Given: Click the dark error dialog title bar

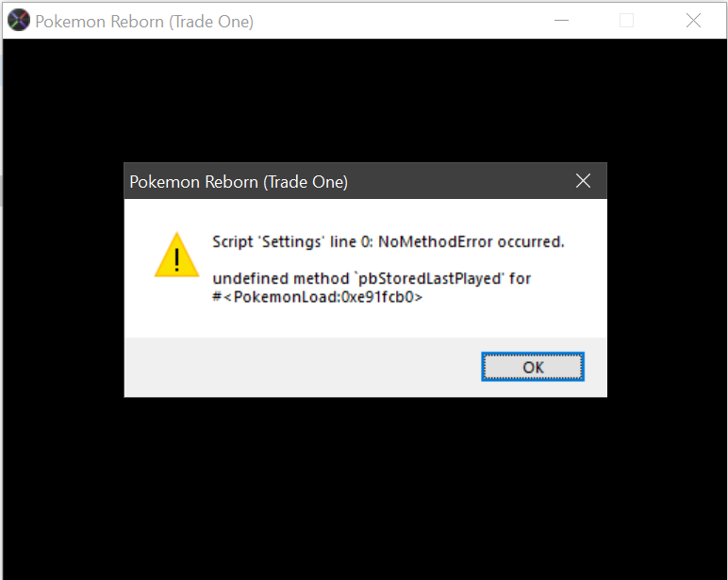Looking at the screenshot, I should [365, 181].
